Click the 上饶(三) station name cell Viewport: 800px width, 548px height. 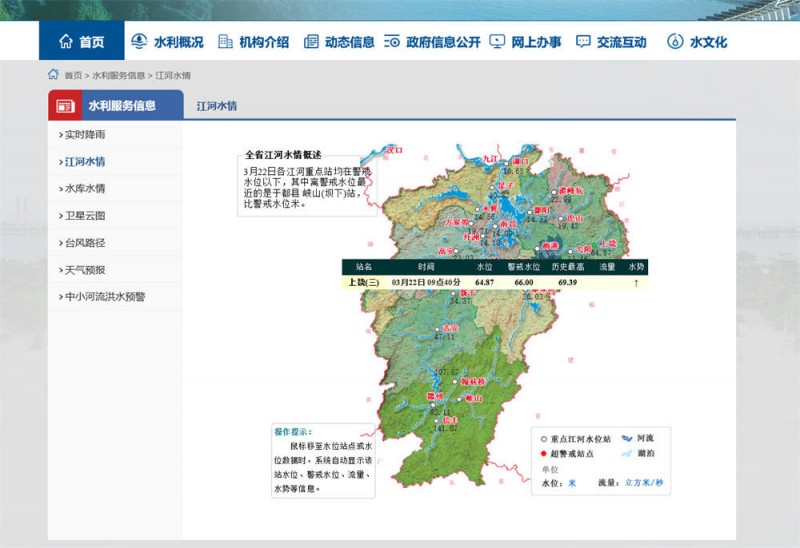coord(364,282)
